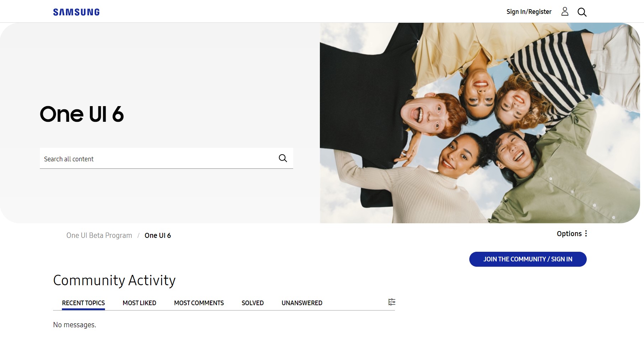Screen dimensions: 644x339
Task: Click the Samsung logo
Action: coord(76,12)
